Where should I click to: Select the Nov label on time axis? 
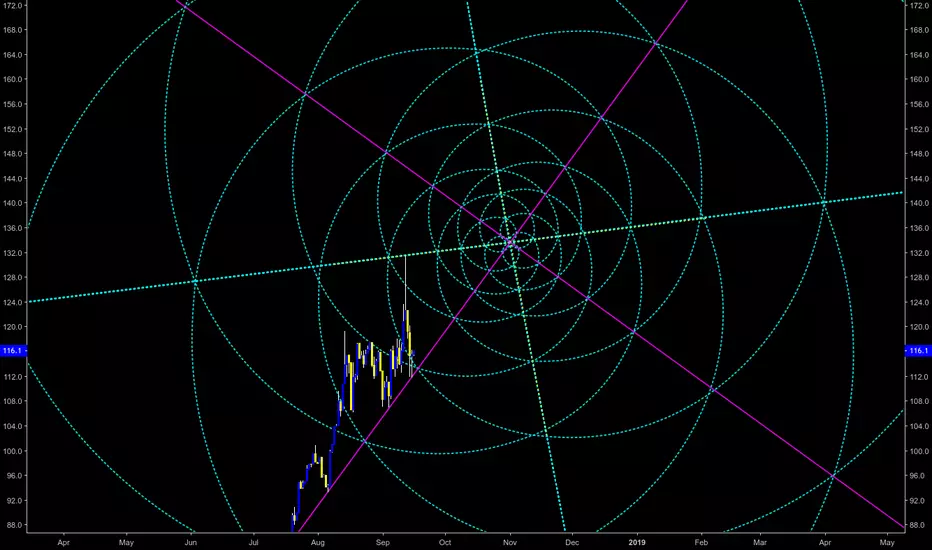coord(509,542)
